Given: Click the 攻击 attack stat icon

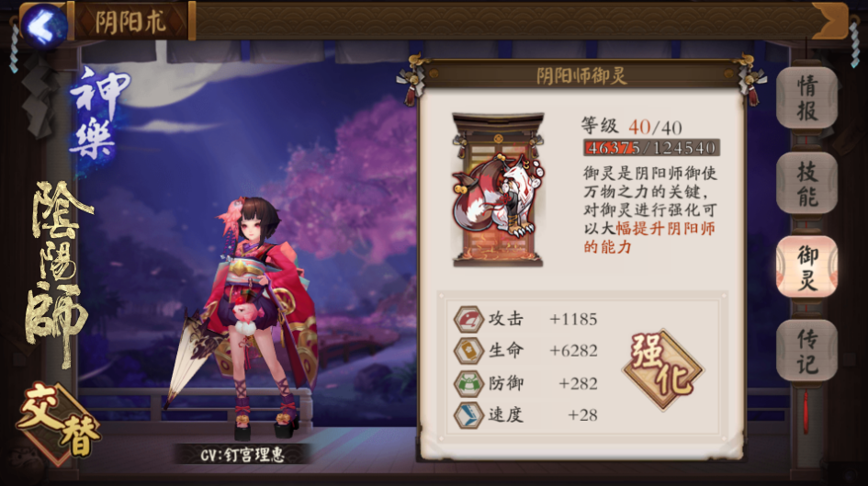Looking at the screenshot, I should click(x=468, y=320).
